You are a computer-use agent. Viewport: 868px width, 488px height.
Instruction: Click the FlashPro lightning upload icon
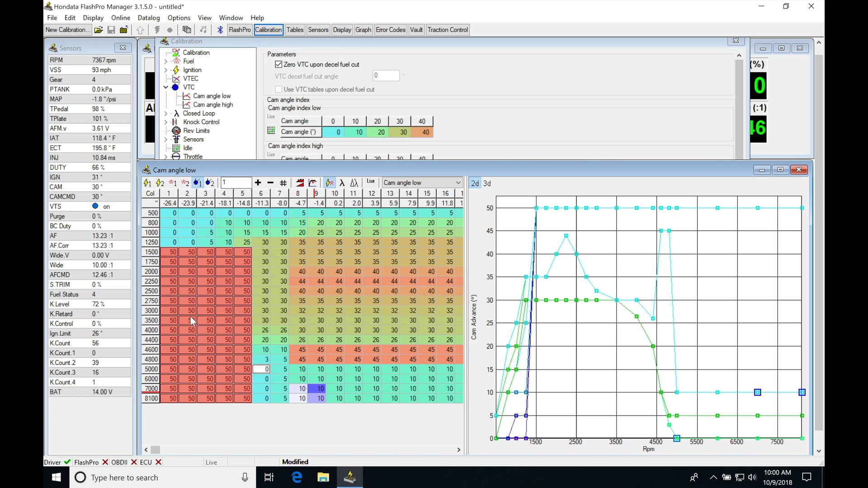157,29
